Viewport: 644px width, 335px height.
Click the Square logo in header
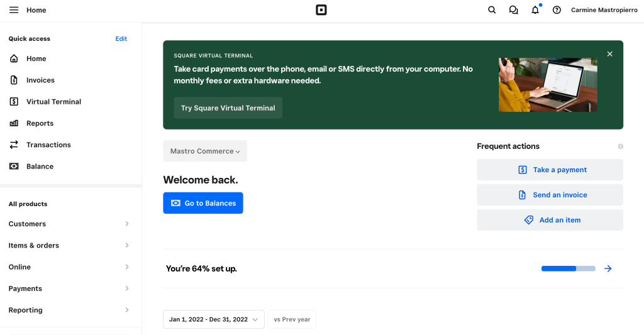(x=321, y=10)
